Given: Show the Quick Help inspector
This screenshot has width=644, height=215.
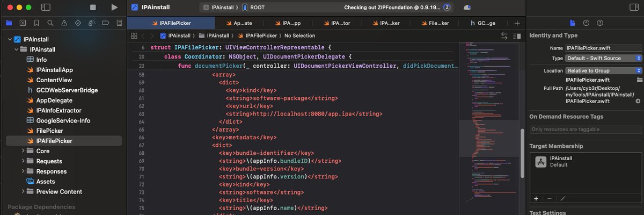Looking at the screenshot, I should click(599, 23).
